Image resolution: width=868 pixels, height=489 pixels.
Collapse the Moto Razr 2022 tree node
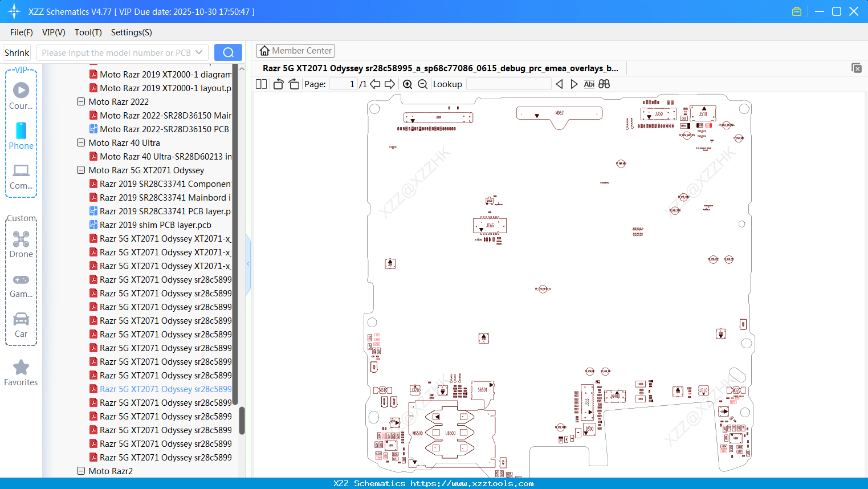point(80,101)
